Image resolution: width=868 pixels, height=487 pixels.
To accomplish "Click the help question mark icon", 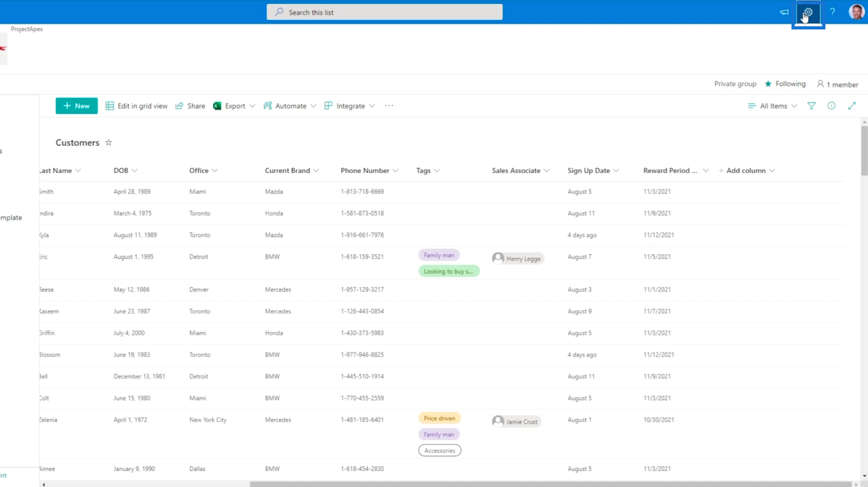I will point(832,12).
